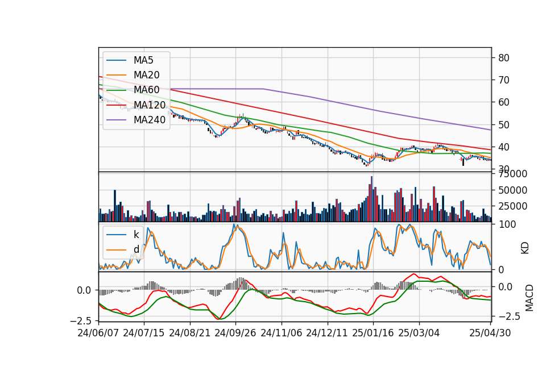Click the MA5 legend label
The width and height of the screenshot is (546, 392).
tap(143, 60)
